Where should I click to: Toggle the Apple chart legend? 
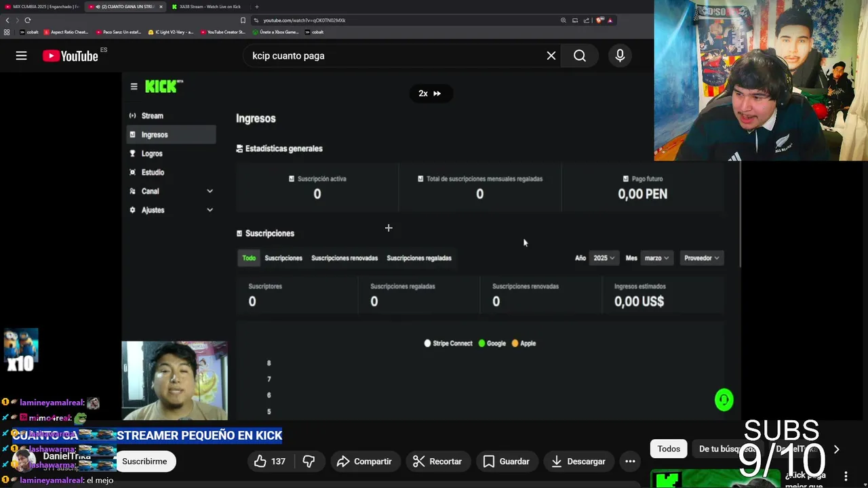tap(524, 344)
